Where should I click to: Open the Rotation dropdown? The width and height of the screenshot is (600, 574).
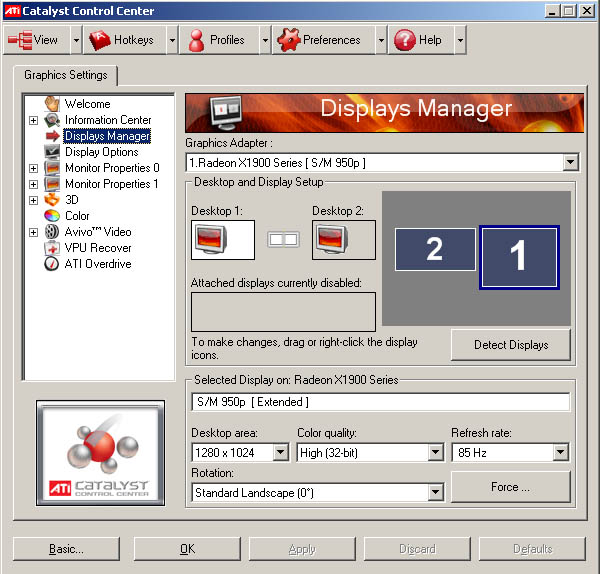[435, 492]
